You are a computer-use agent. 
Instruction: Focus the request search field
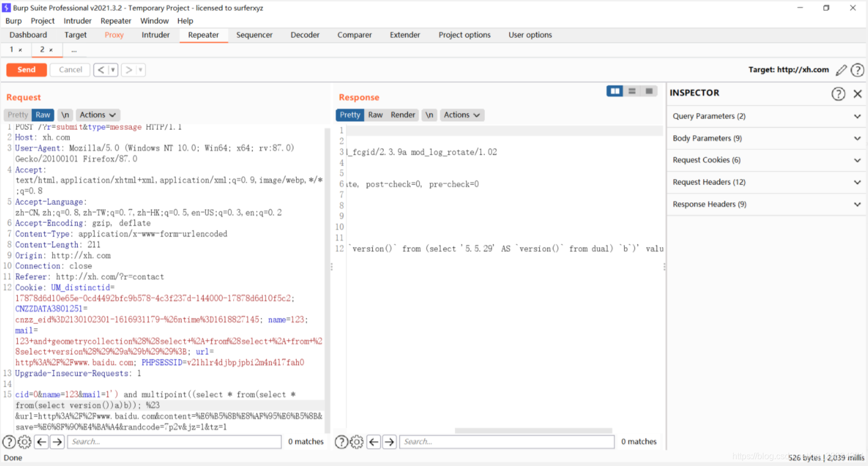(175, 442)
